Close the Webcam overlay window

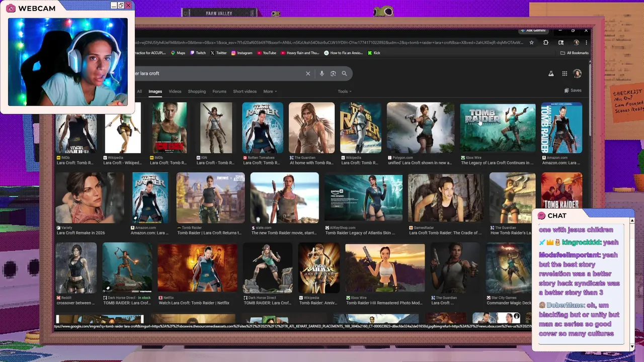pos(128,6)
